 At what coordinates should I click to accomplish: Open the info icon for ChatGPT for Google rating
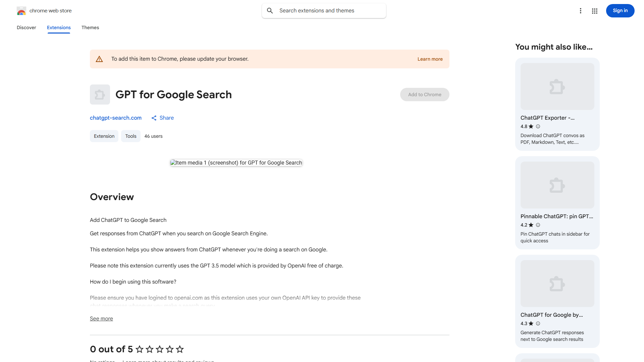coord(538,323)
